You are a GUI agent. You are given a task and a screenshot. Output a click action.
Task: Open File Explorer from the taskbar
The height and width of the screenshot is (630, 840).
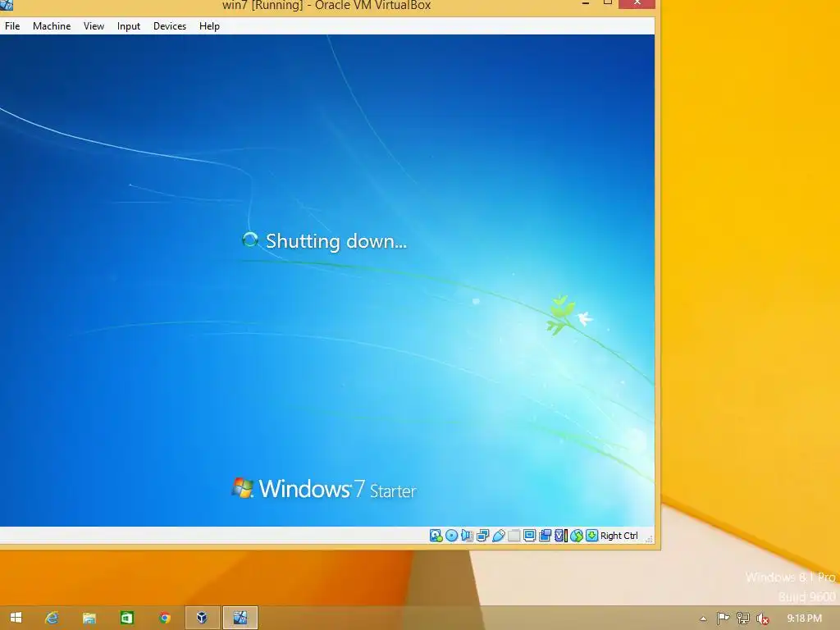89,618
